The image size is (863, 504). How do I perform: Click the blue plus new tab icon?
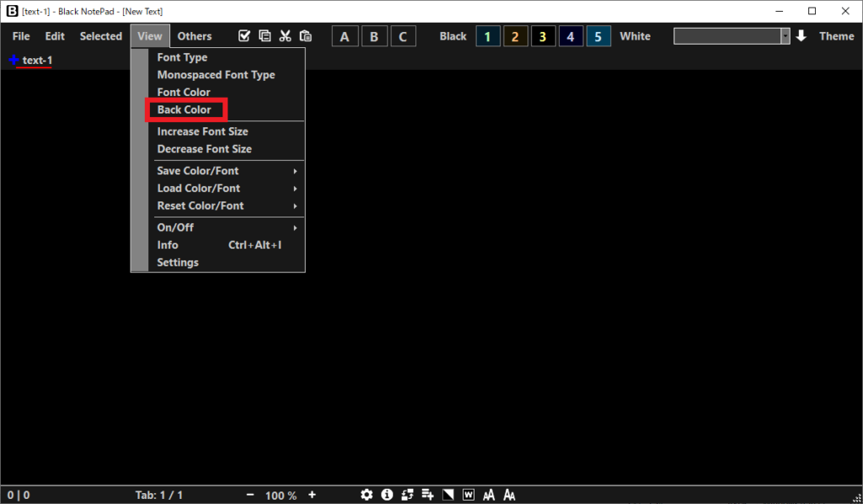(x=13, y=60)
